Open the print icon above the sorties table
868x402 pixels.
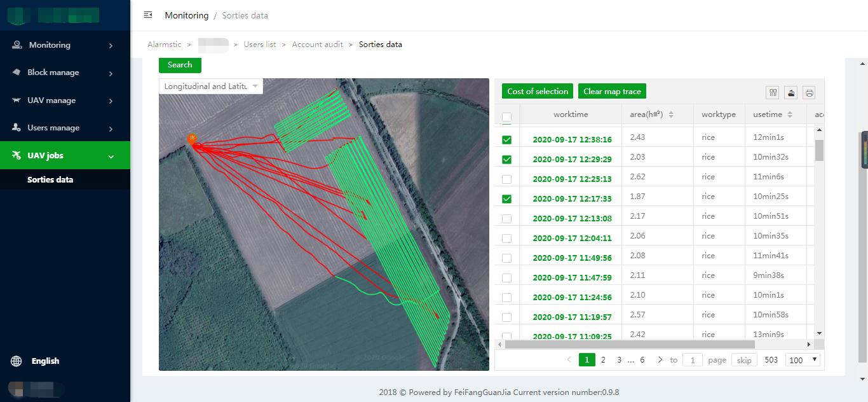[x=808, y=92]
